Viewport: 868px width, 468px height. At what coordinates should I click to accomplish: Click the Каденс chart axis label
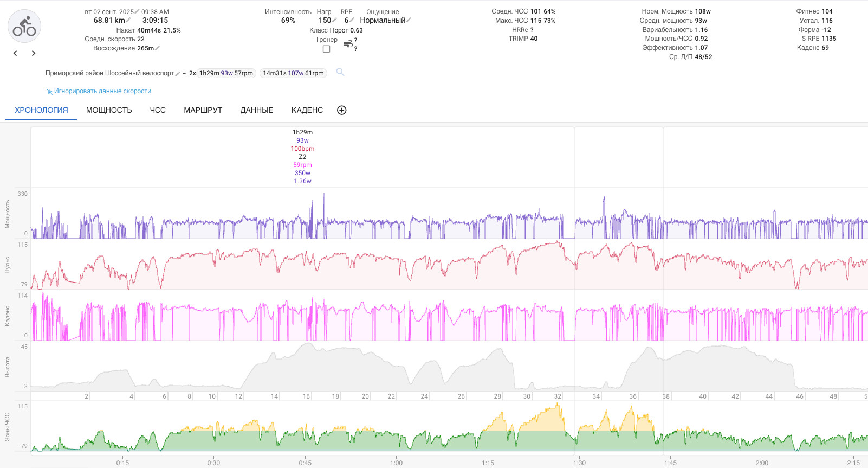point(8,316)
